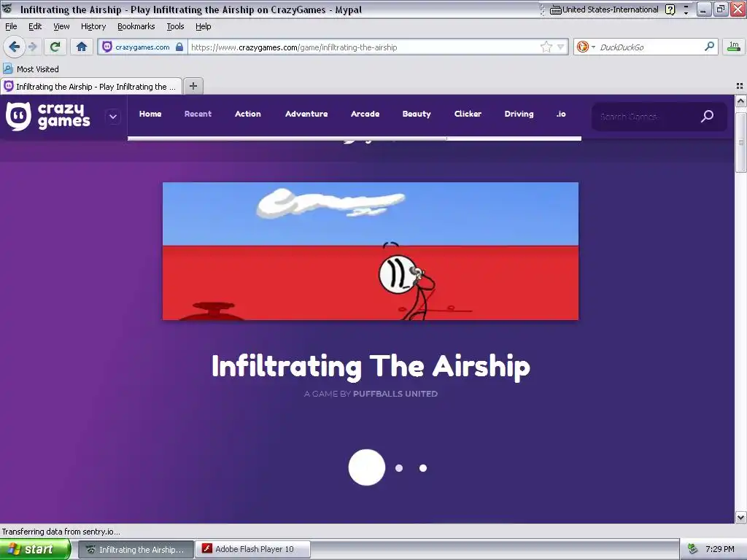Open the History menu
The height and width of the screenshot is (560, 747).
click(x=93, y=26)
